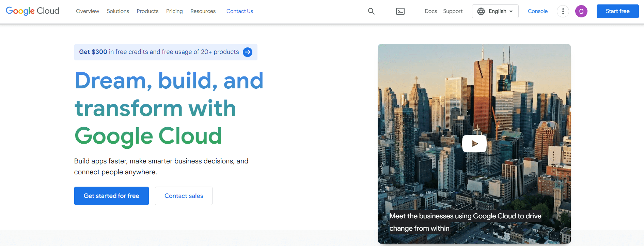Viewport: 644px width, 246px height.
Task: Click the Start free button
Action: [x=617, y=11]
